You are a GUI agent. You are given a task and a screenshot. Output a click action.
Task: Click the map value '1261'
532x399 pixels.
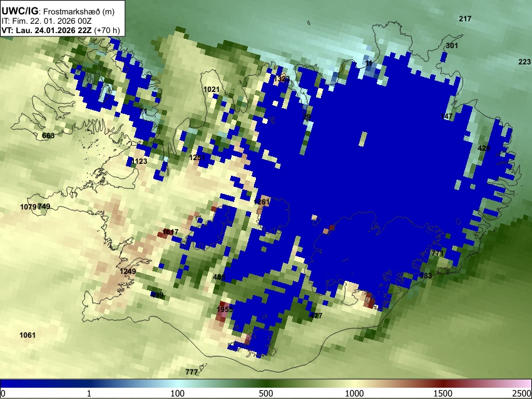coord(261,202)
